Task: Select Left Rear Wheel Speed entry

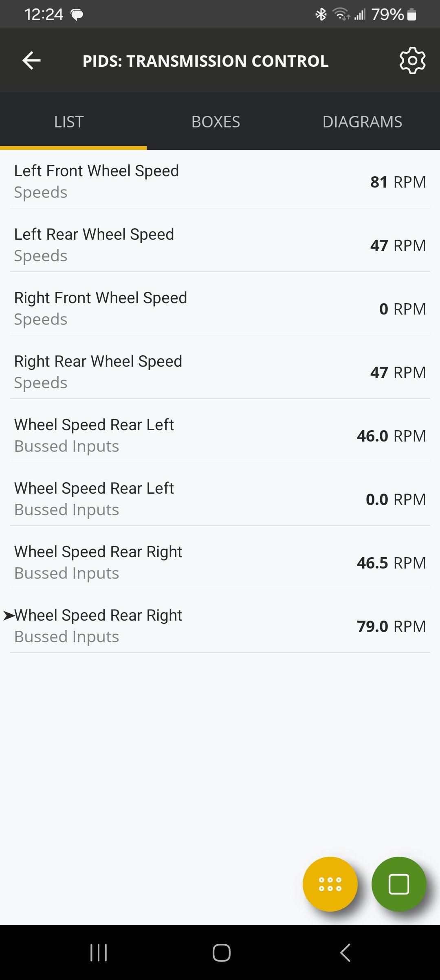Action: click(x=220, y=245)
